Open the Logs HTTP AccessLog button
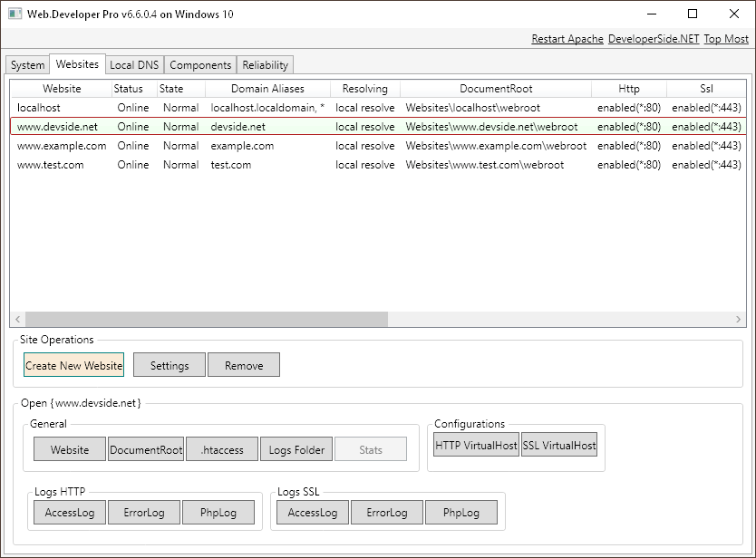Viewport: 756px width, 558px height. (70, 513)
